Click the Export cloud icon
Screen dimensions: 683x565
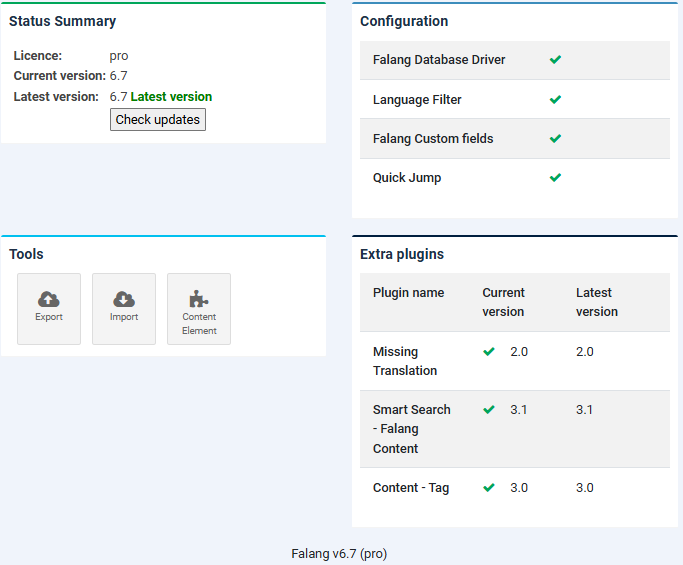pyautogui.click(x=49, y=299)
